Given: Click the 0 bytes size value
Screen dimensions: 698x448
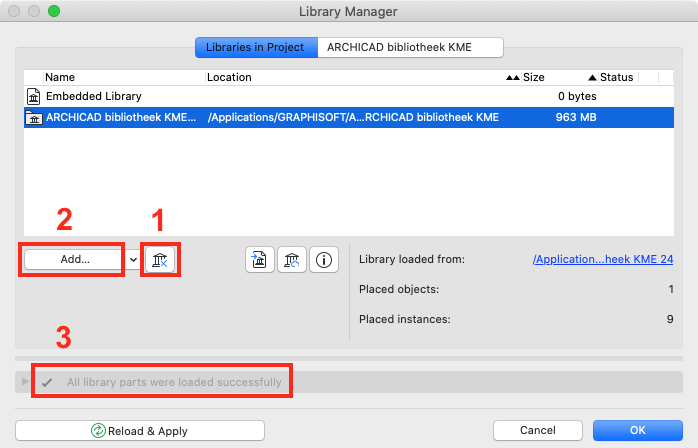Looking at the screenshot, I should click(x=577, y=96).
